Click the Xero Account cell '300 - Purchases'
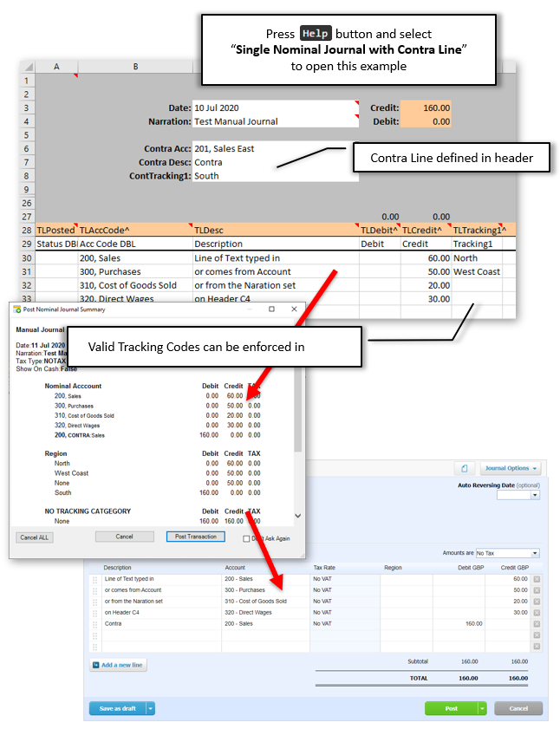Screen dimensions: 560x729 (x=265, y=590)
